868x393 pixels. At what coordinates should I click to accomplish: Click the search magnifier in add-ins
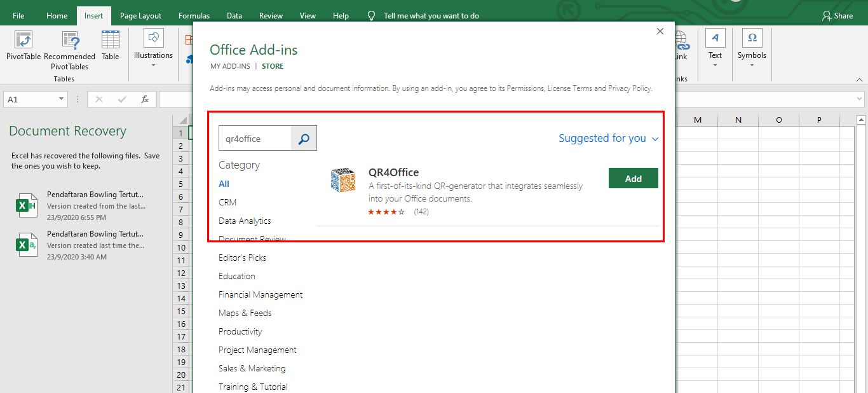click(304, 138)
